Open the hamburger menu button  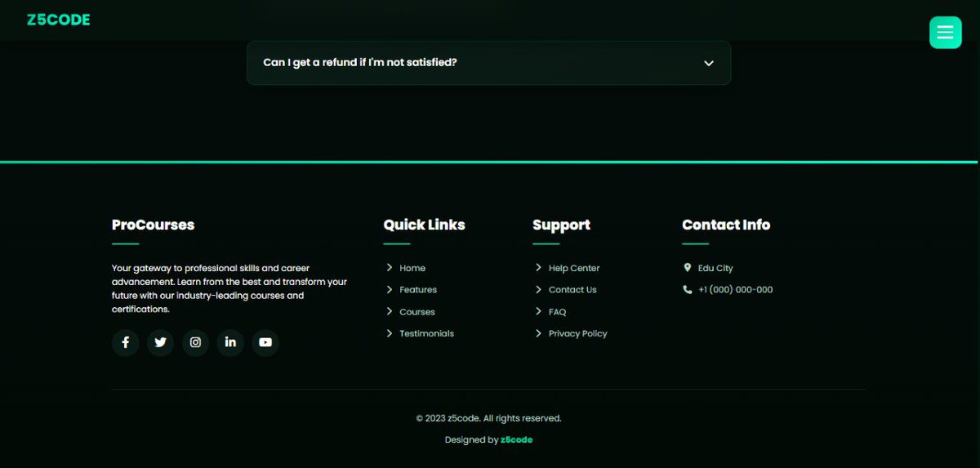tap(945, 33)
